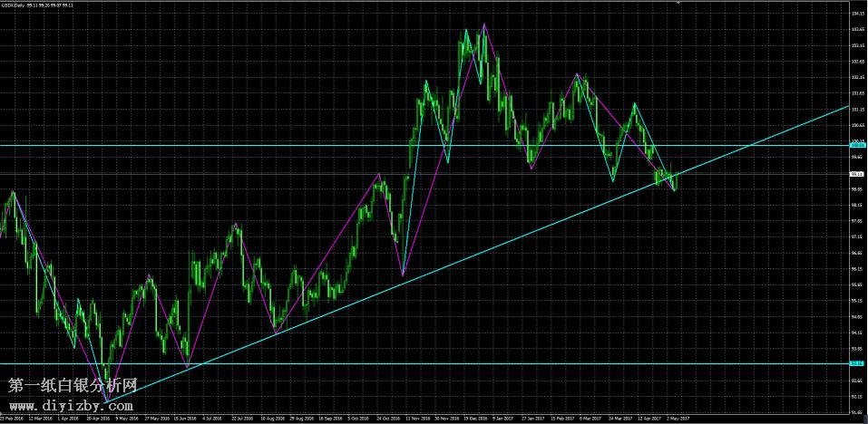This screenshot has width=868, height=424.
Task: Click the 101.65 price scale label
Action: pos(859,93)
